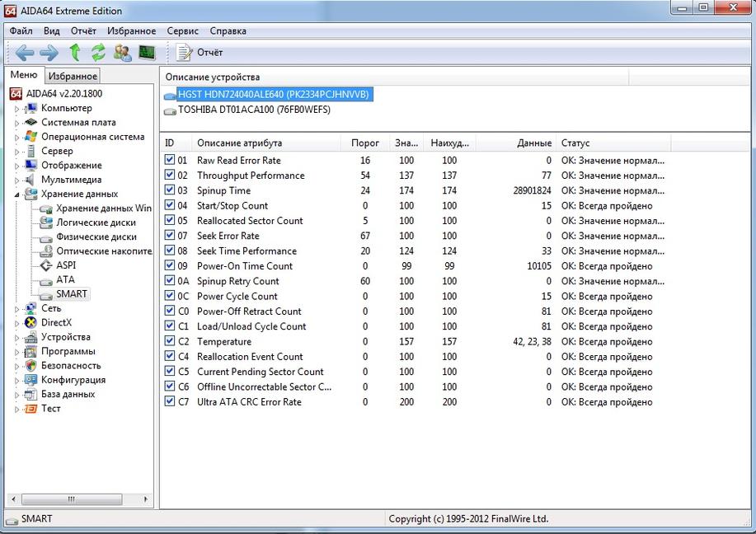Click the Сервер server icon
756x534 pixels.
click(x=31, y=151)
